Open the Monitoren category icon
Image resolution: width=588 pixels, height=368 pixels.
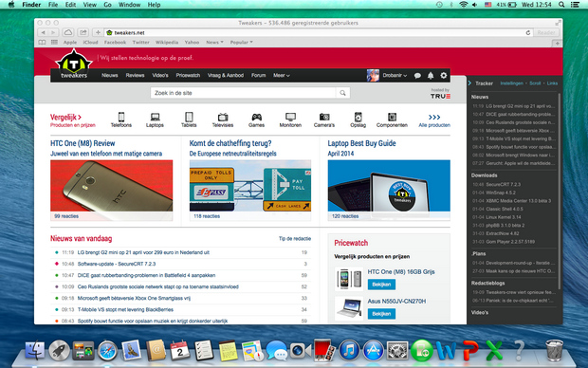(290, 117)
